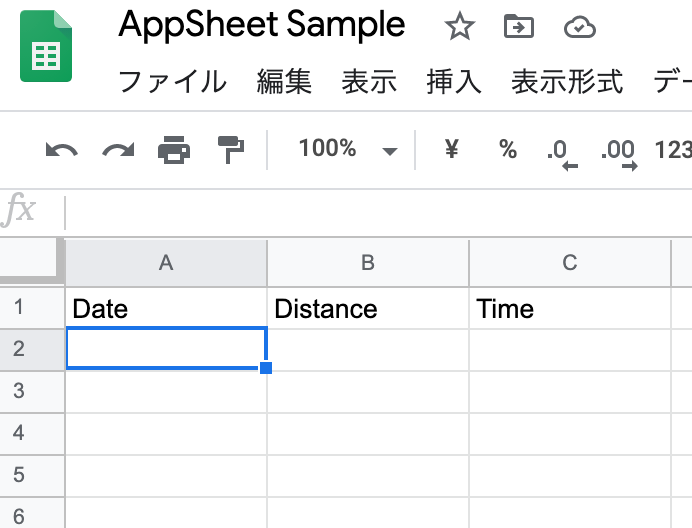Apply percent format
This screenshot has width=692, height=528.
click(508, 149)
